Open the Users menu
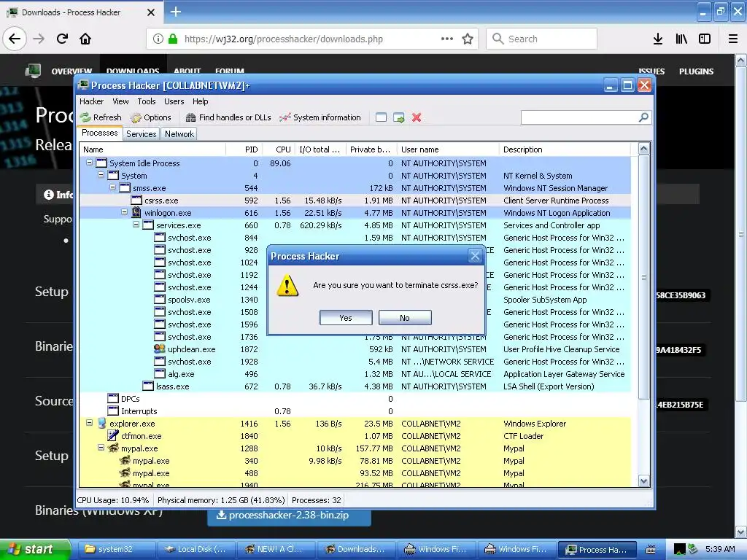 point(174,101)
